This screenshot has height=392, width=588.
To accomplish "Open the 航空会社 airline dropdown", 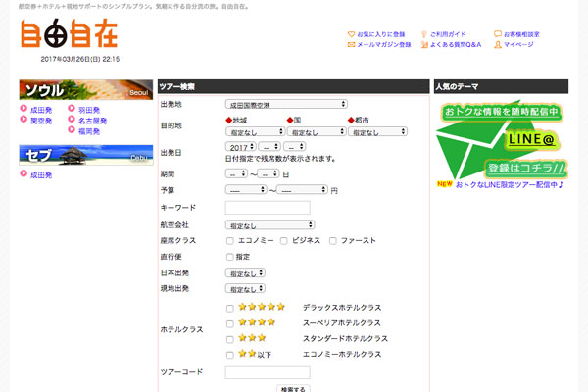I will point(270,225).
